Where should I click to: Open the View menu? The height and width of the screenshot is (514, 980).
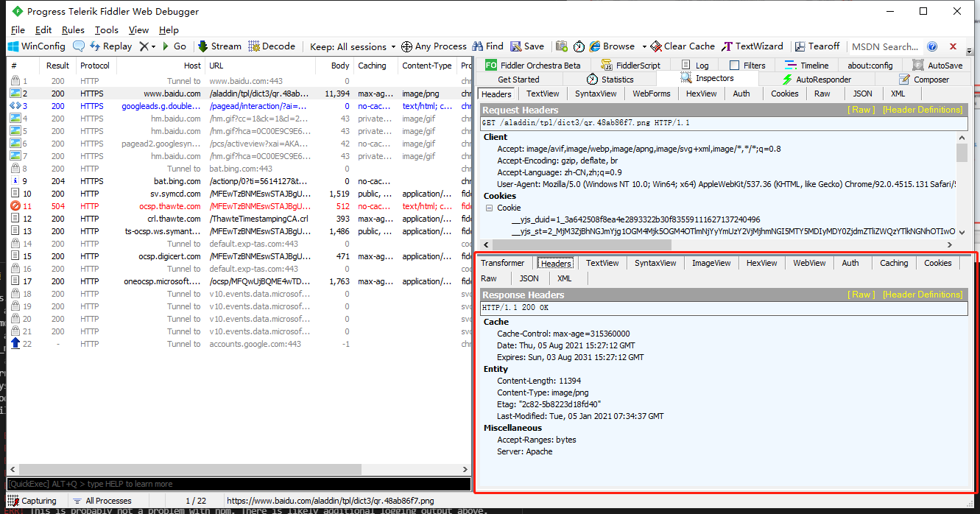(x=138, y=30)
